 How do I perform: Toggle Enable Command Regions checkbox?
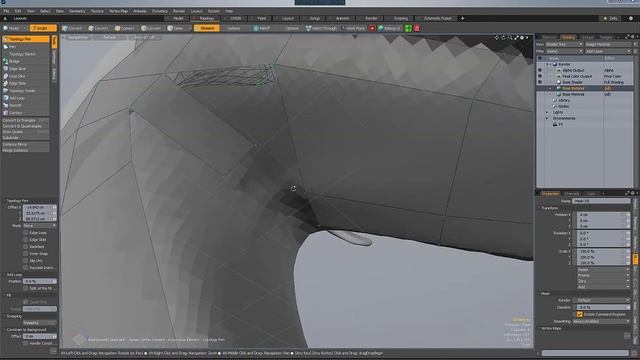click(580, 314)
